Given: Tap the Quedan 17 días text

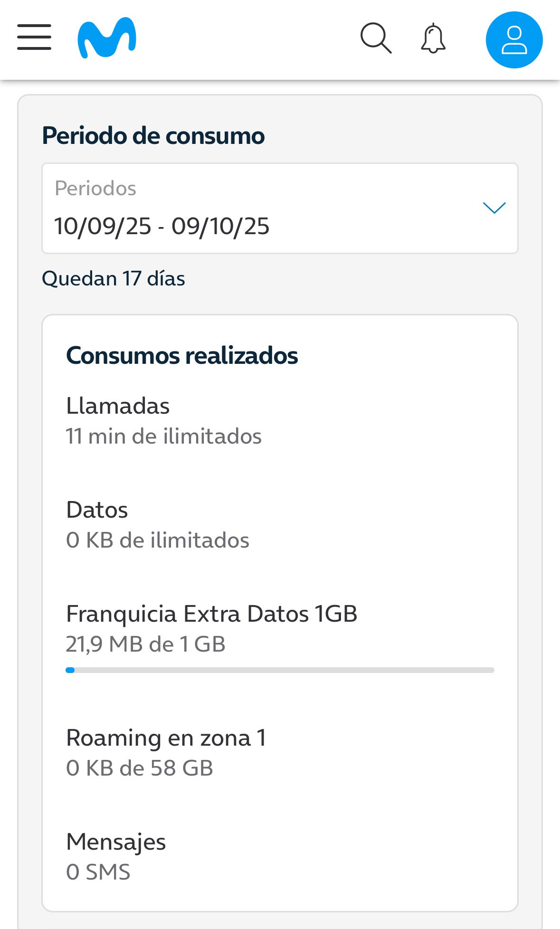Looking at the screenshot, I should coord(114,279).
